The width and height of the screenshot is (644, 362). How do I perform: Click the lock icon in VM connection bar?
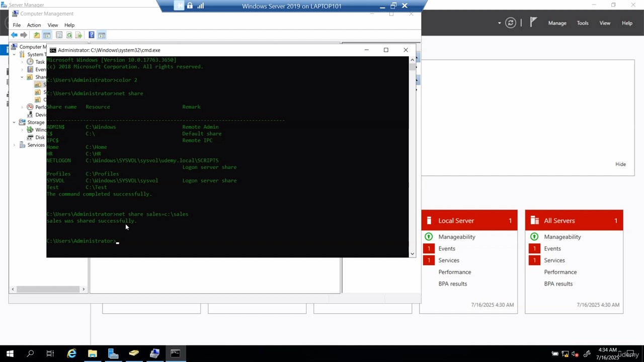click(x=190, y=6)
